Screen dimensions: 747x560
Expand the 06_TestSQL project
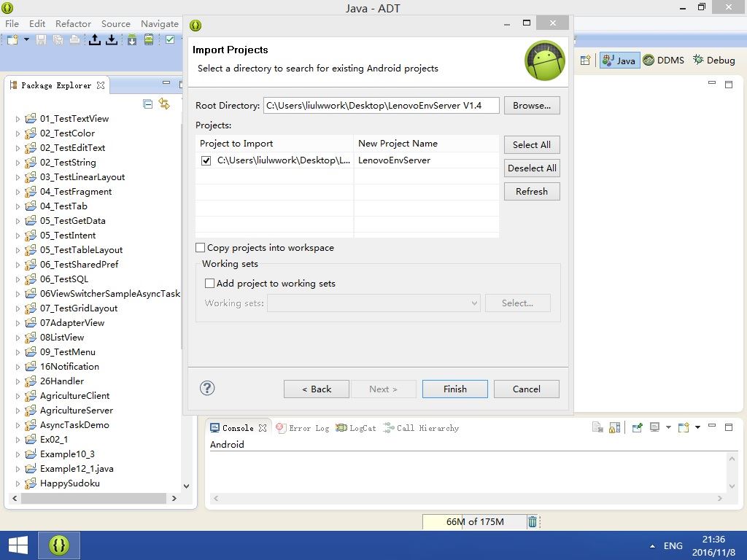tap(18, 279)
